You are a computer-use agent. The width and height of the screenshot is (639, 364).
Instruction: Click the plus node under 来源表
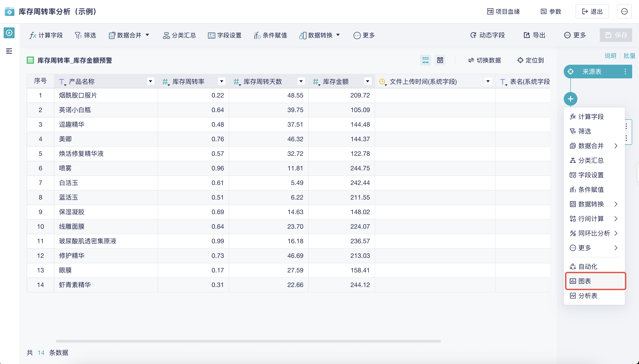(x=571, y=99)
